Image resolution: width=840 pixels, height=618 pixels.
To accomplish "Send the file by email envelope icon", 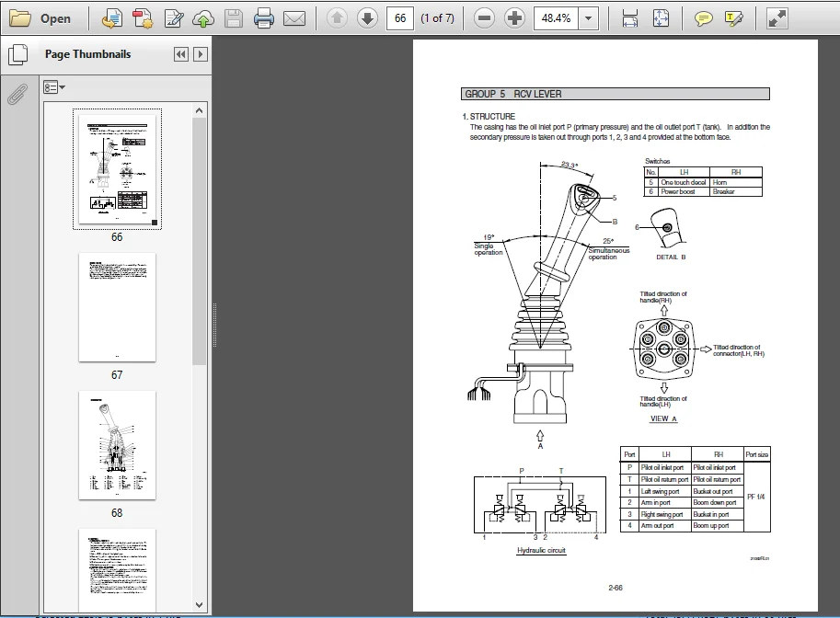I will (294, 18).
